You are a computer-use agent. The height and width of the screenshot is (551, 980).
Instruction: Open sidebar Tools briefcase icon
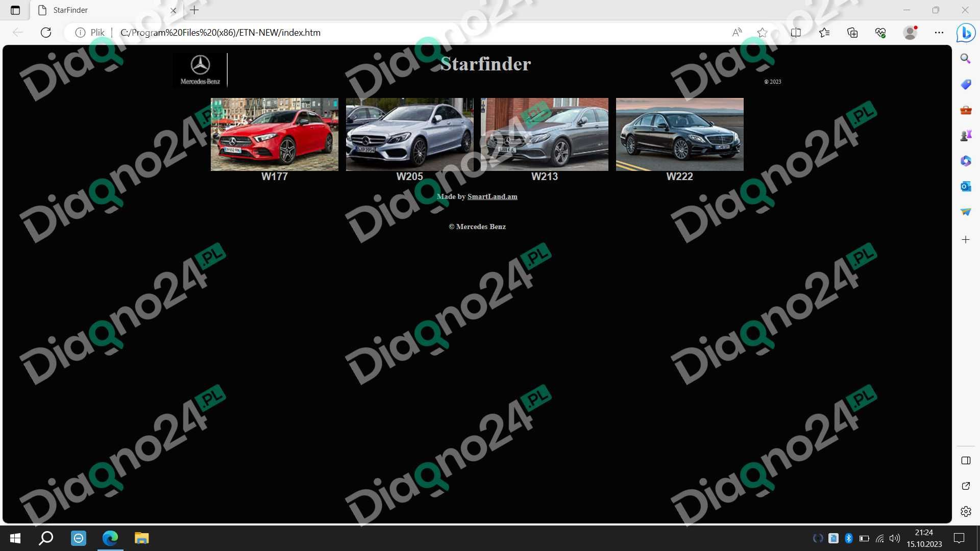point(966,110)
